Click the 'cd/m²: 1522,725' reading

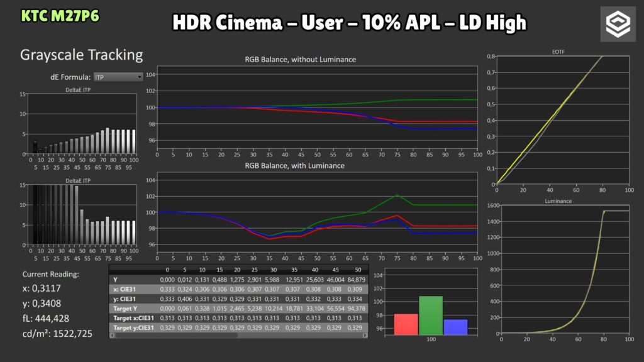click(x=57, y=334)
